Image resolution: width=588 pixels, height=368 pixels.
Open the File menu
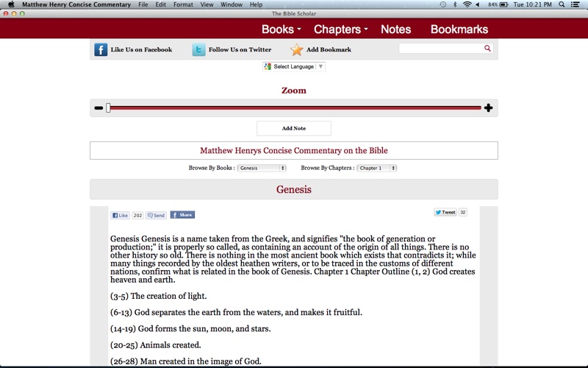click(143, 4)
